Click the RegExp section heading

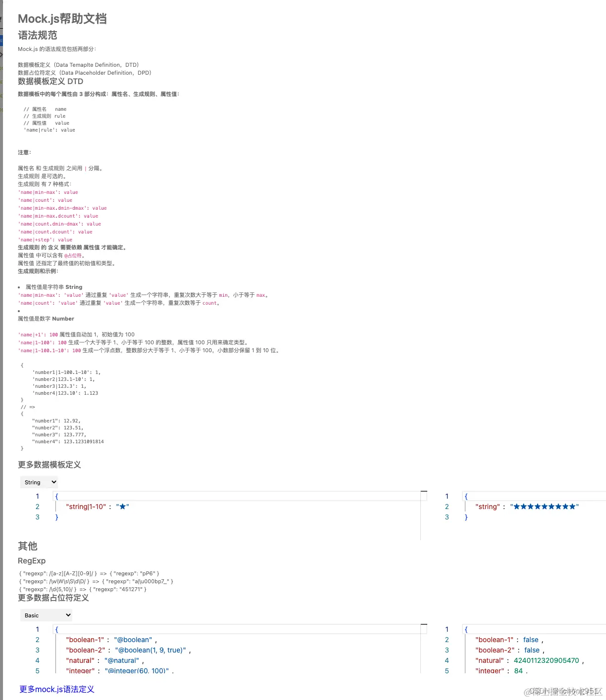32,560
